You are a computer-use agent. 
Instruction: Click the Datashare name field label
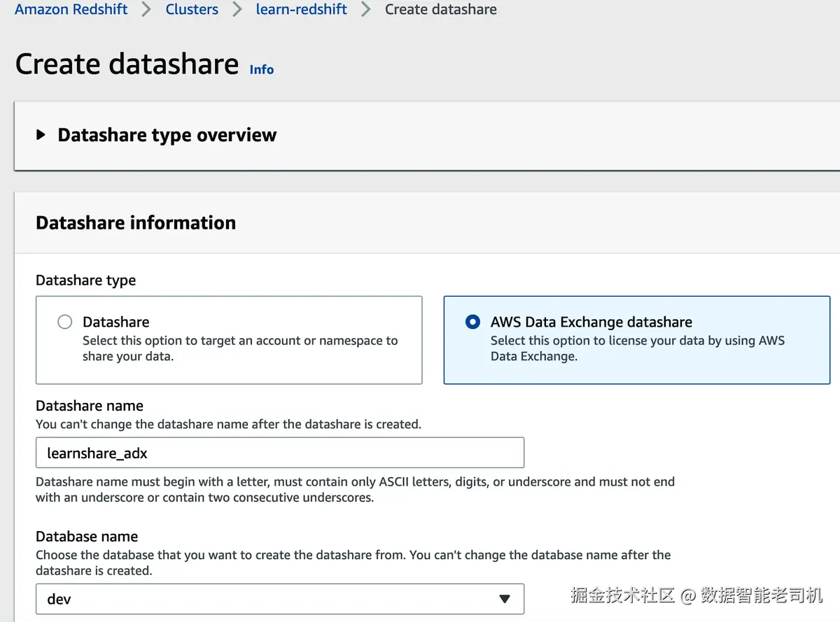90,406
